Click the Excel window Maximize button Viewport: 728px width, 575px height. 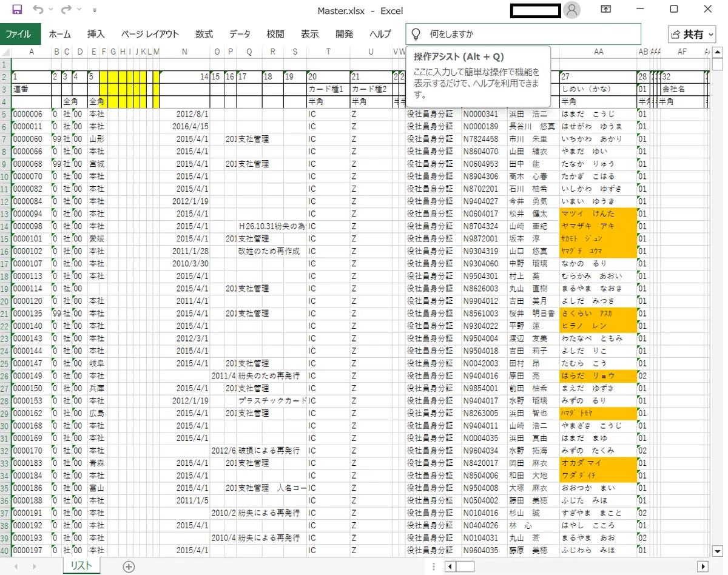(x=674, y=9)
